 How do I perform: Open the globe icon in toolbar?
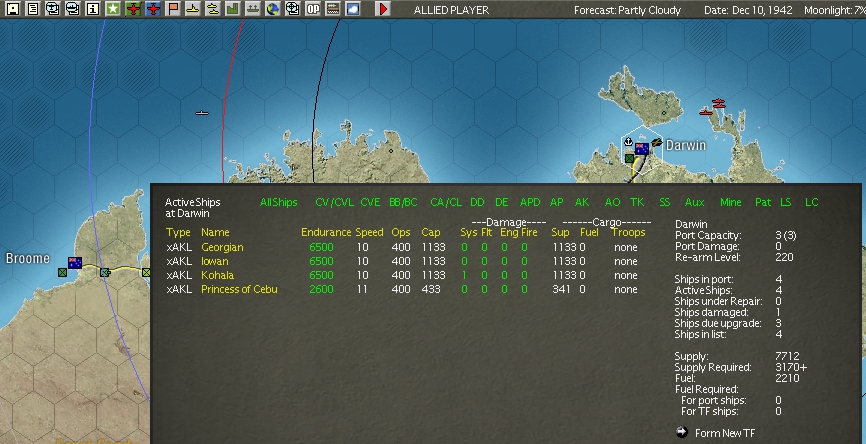(272, 8)
